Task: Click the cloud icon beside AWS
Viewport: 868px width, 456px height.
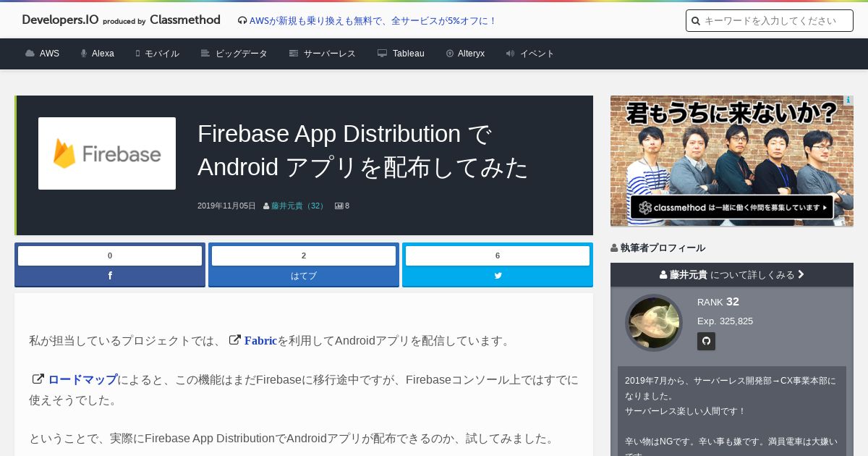Action: pos(30,54)
